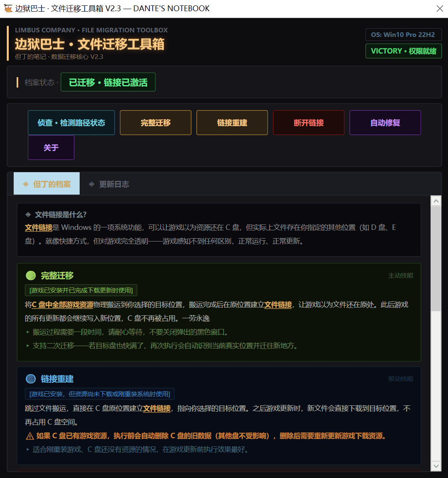
Task: Click the blue 链接重建 section icon
Action: pyautogui.click(x=31, y=379)
